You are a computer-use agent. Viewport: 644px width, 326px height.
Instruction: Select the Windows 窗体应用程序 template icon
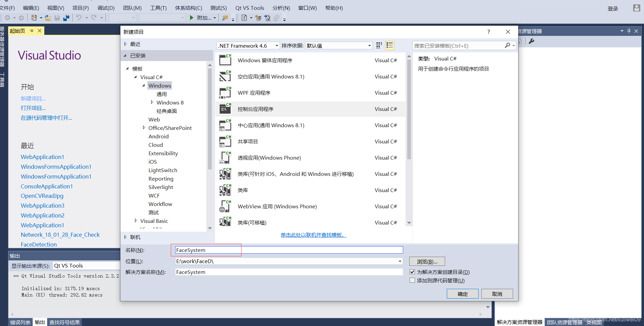pos(225,60)
